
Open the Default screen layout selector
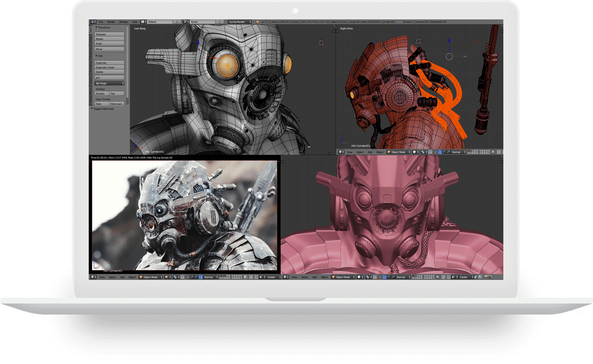(x=160, y=22)
